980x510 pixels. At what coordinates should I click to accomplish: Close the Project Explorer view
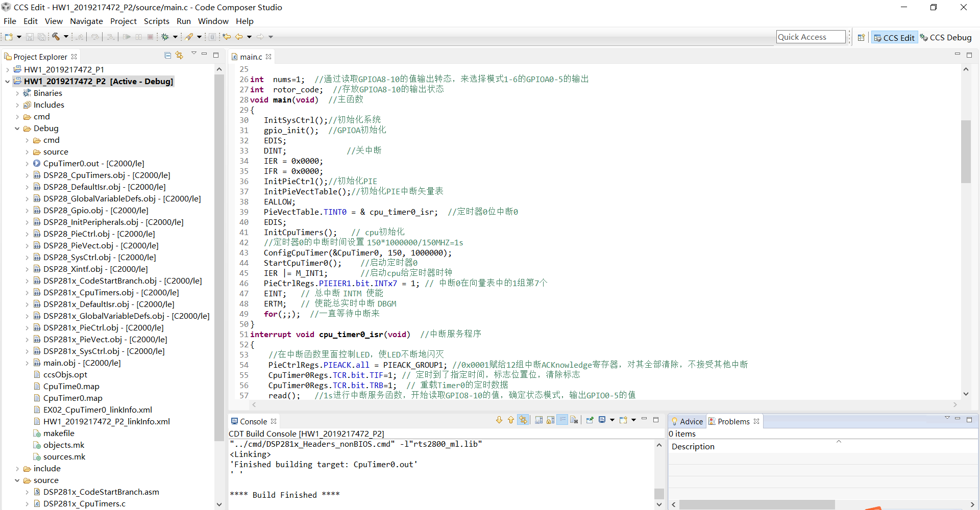coord(74,57)
